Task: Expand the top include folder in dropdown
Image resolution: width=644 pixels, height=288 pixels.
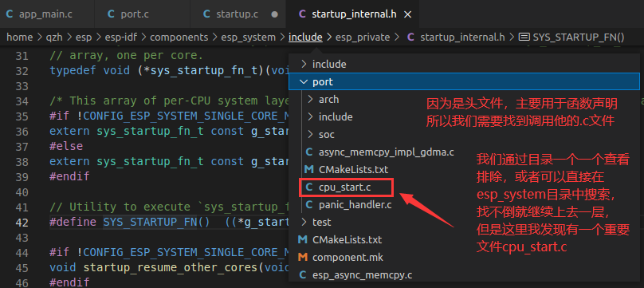Action: coord(329,65)
